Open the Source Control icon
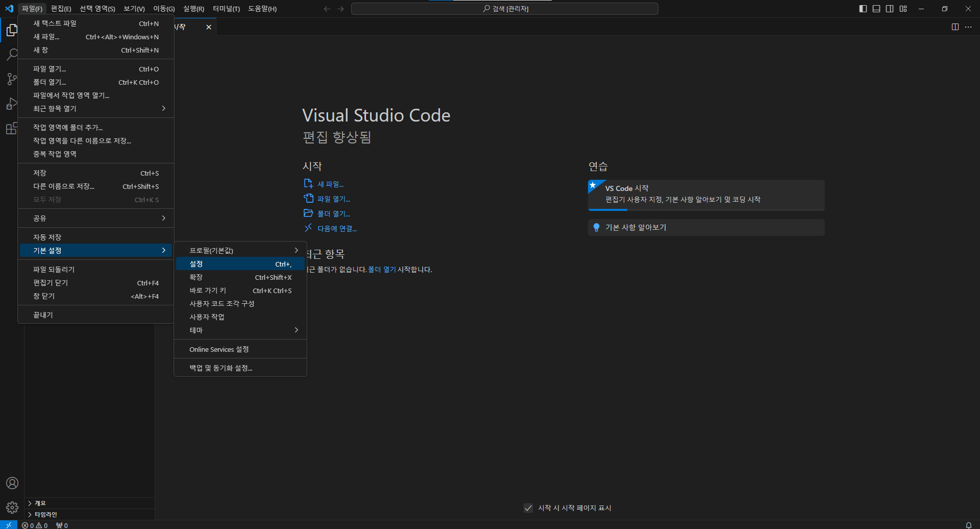Viewport: 980px width, 529px height. point(12,79)
